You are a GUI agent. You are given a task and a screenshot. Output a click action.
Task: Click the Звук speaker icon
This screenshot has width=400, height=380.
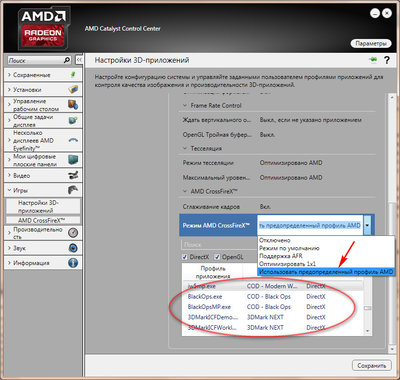click(73, 248)
